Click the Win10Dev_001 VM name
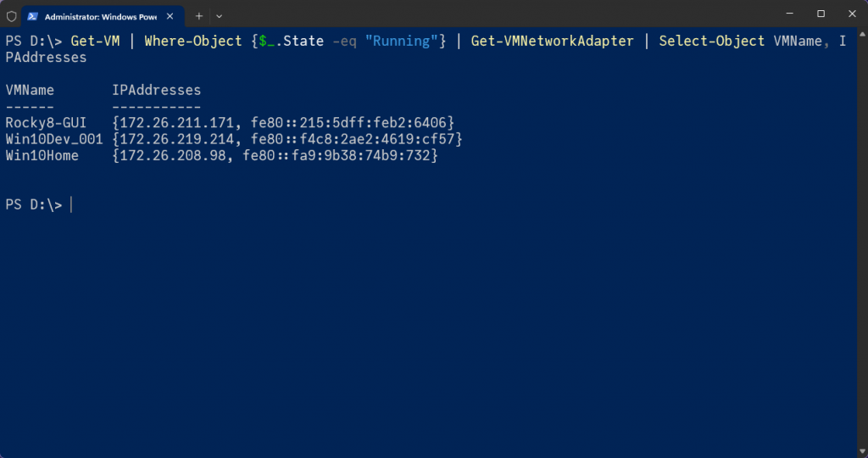868x458 pixels. tap(53, 139)
